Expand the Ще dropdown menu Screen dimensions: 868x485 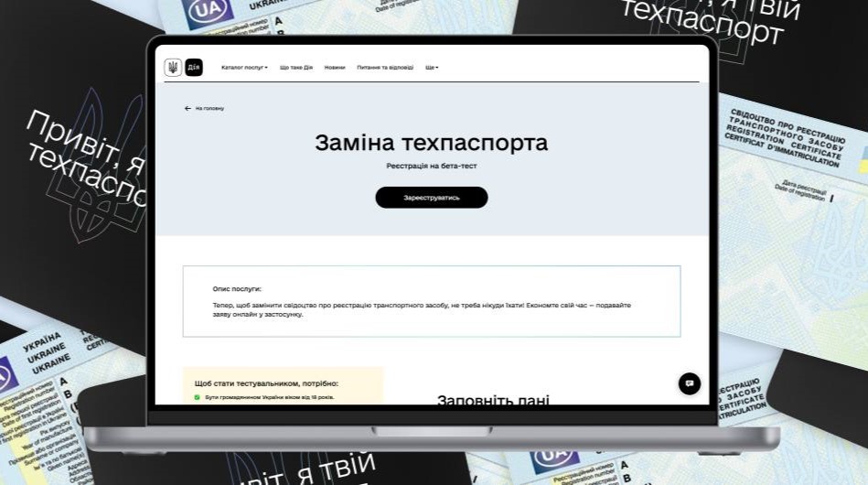[432, 68]
